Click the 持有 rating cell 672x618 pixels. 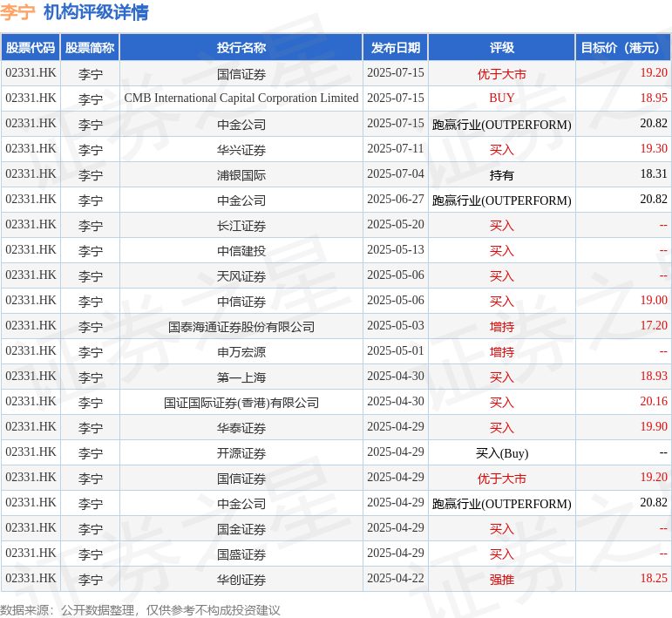click(502, 175)
